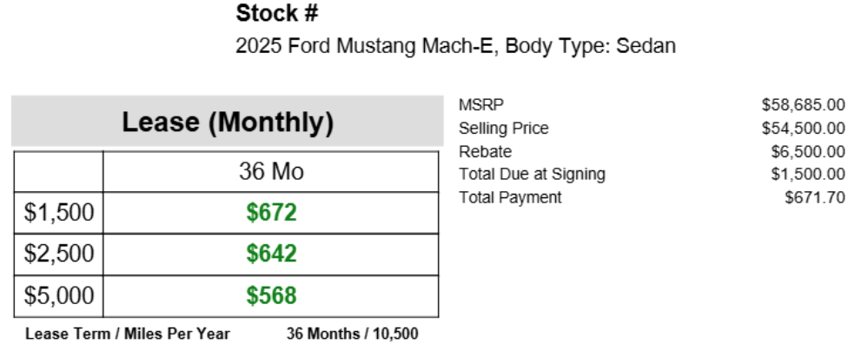Click the 36 Months / 10,500 value
This screenshot has width=868, height=351.
353,334
